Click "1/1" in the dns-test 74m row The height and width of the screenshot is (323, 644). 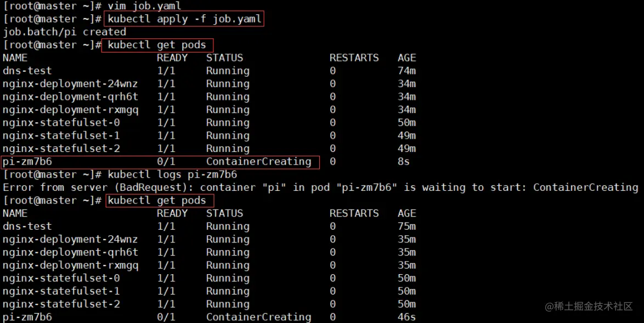(x=166, y=71)
